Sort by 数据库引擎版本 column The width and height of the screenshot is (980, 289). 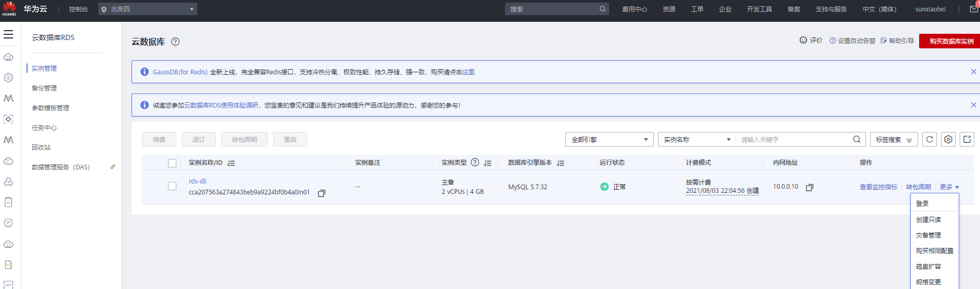coord(560,163)
